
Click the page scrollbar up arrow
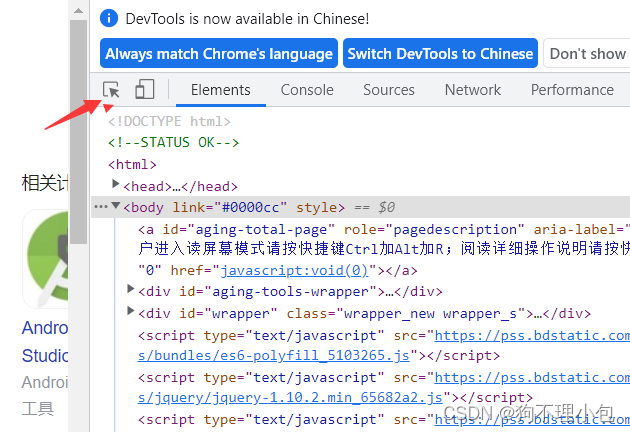pos(79,11)
